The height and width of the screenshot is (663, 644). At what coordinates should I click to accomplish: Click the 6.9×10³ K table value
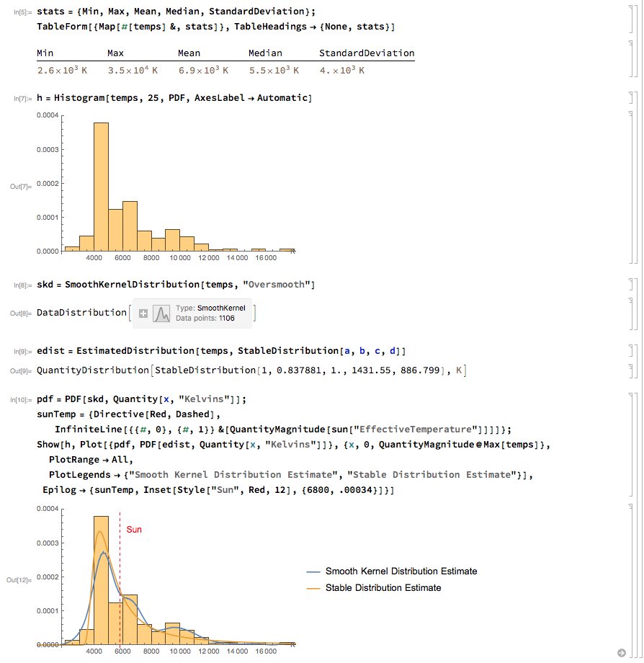pos(203,70)
